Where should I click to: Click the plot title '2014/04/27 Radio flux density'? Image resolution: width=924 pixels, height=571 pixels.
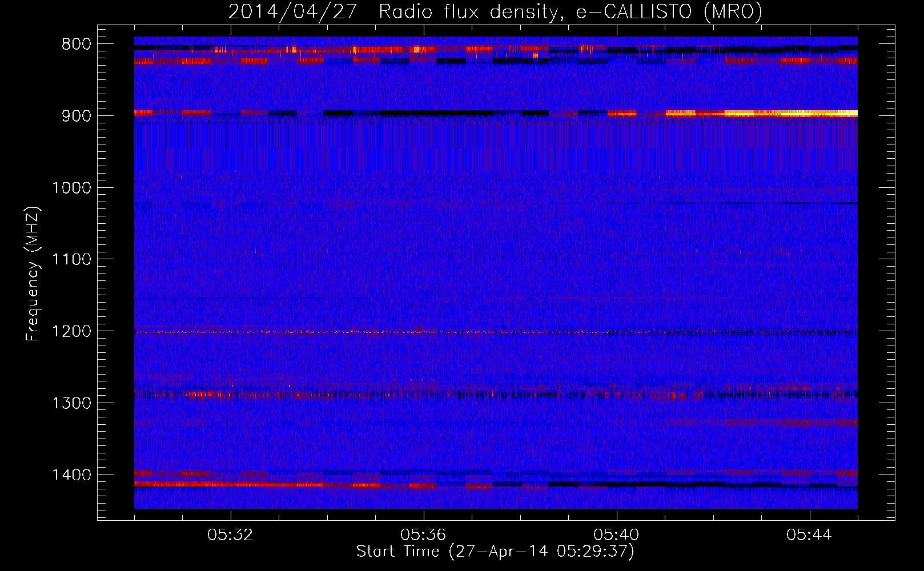495,12
